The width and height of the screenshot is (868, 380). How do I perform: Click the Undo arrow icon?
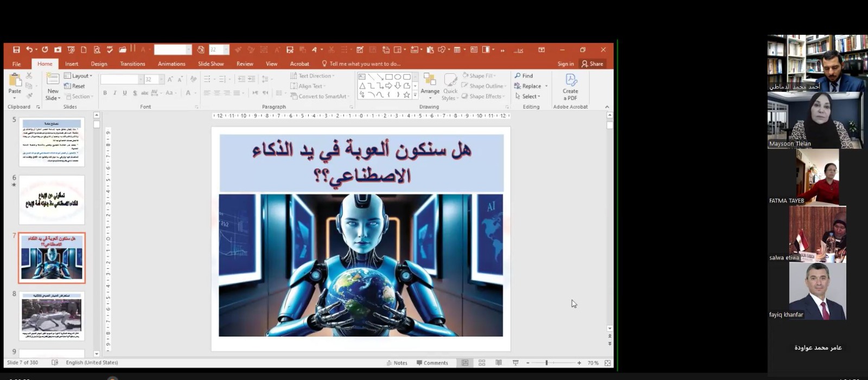(29, 50)
